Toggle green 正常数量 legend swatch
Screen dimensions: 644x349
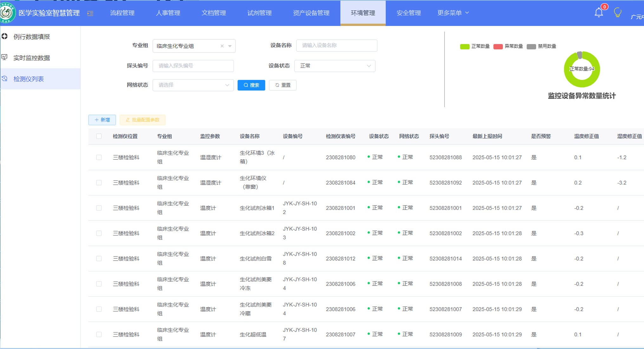[465, 47]
